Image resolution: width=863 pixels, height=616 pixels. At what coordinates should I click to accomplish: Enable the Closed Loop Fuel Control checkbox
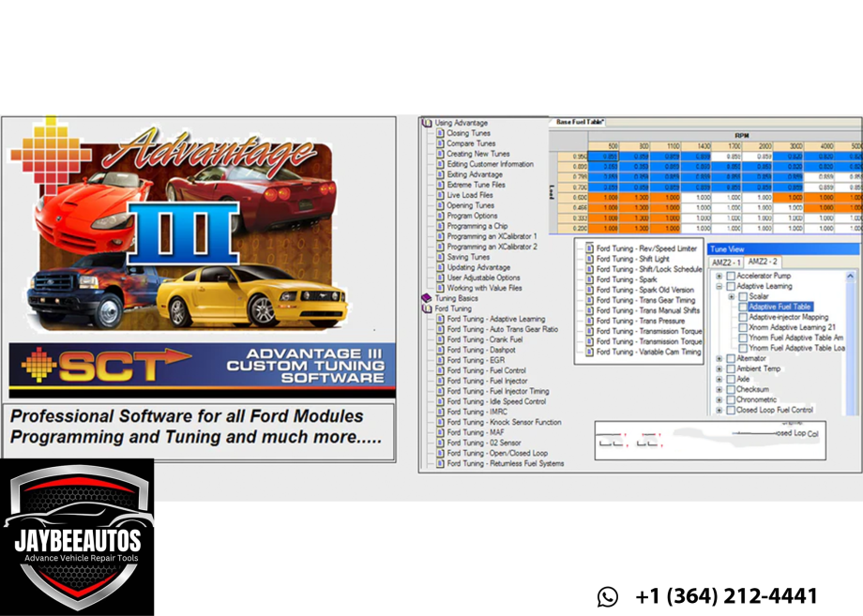tap(731, 410)
